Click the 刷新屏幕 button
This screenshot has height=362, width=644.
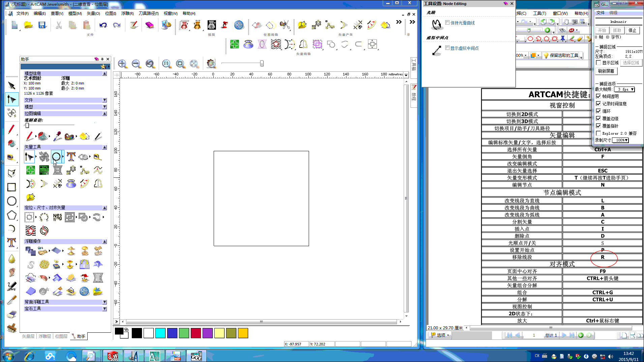[606, 71]
